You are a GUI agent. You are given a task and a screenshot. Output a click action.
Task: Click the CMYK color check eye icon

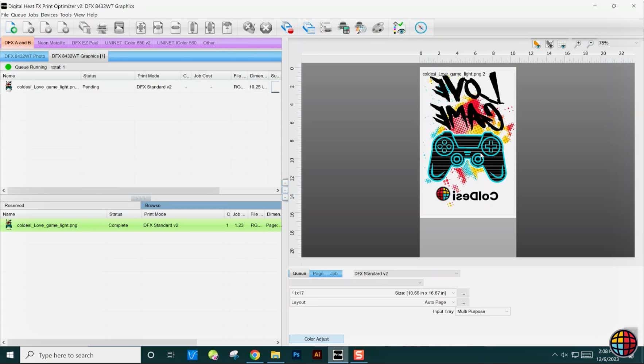tap(399, 28)
